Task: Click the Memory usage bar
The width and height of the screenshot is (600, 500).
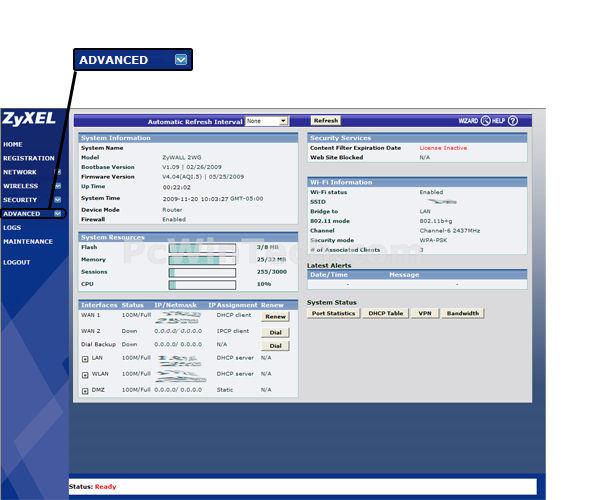Action: (202, 261)
